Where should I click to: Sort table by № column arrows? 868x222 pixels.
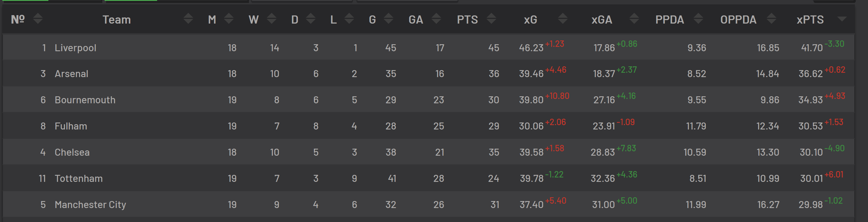[x=38, y=19]
